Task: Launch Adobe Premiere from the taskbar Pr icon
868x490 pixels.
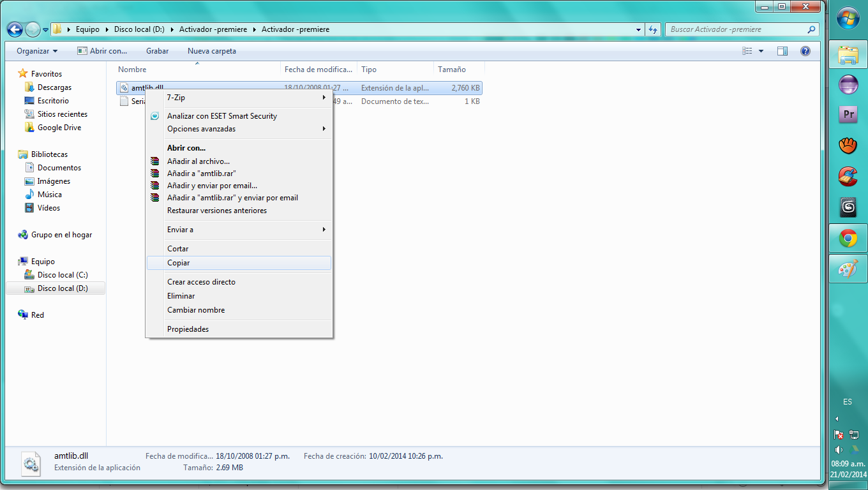Action: pyautogui.click(x=848, y=115)
